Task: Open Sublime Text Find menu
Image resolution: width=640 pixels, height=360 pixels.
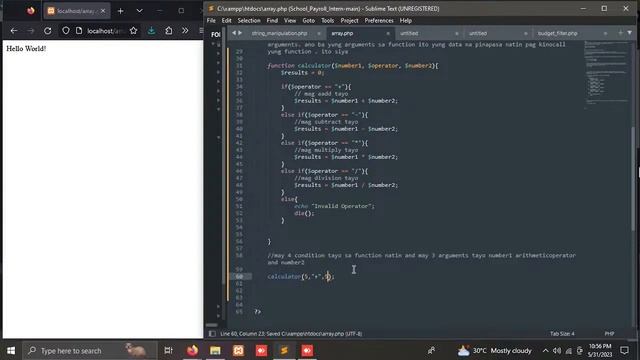Action: click(272, 20)
